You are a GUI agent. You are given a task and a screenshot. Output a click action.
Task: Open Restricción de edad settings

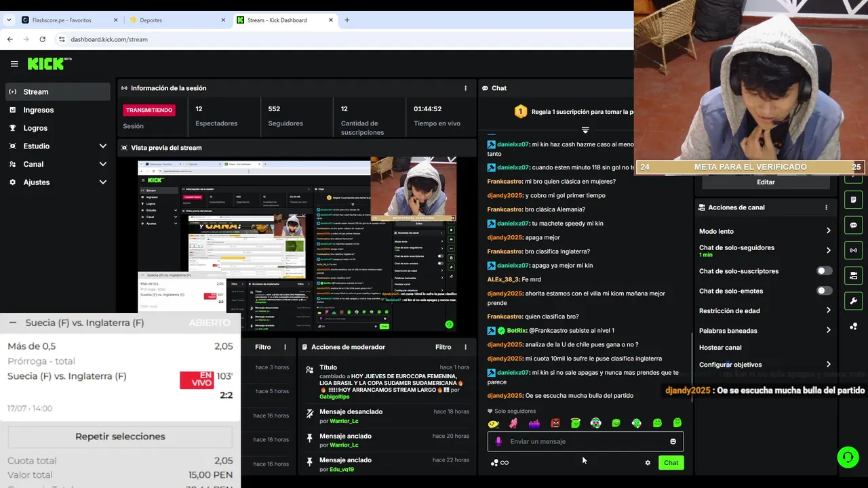click(x=765, y=311)
